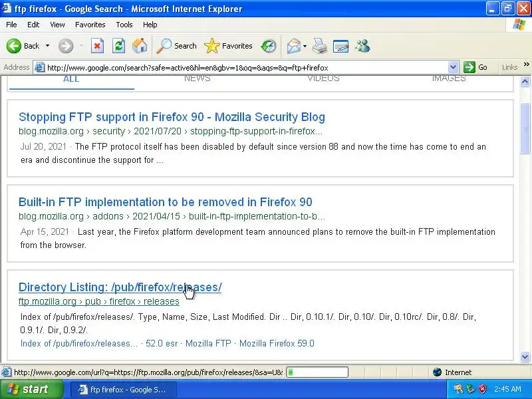Switch to the VIDEOS results tab
The height and width of the screenshot is (399, 532).
click(x=323, y=78)
